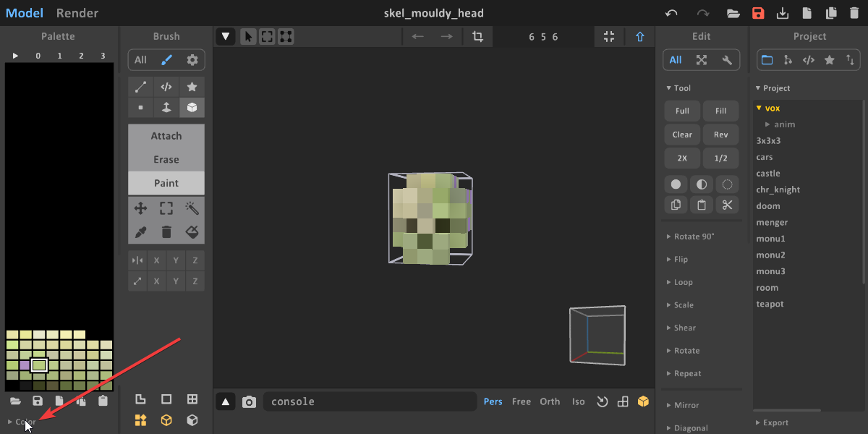Select the Attach brush mode
The image size is (868, 434).
tap(166, 136)
